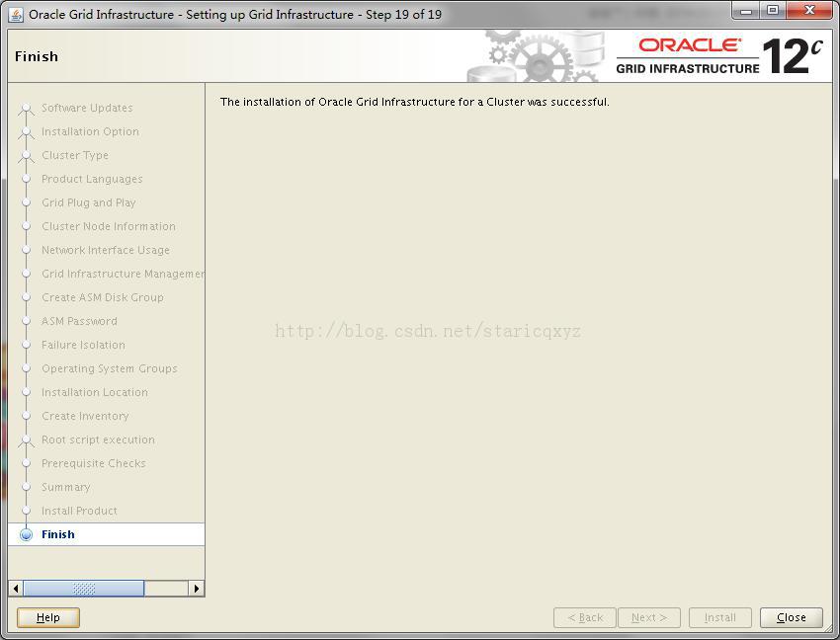The height and width of the screenshot is (640, 840).
Task: Select the Installation Location step
Action: [94, 392]
